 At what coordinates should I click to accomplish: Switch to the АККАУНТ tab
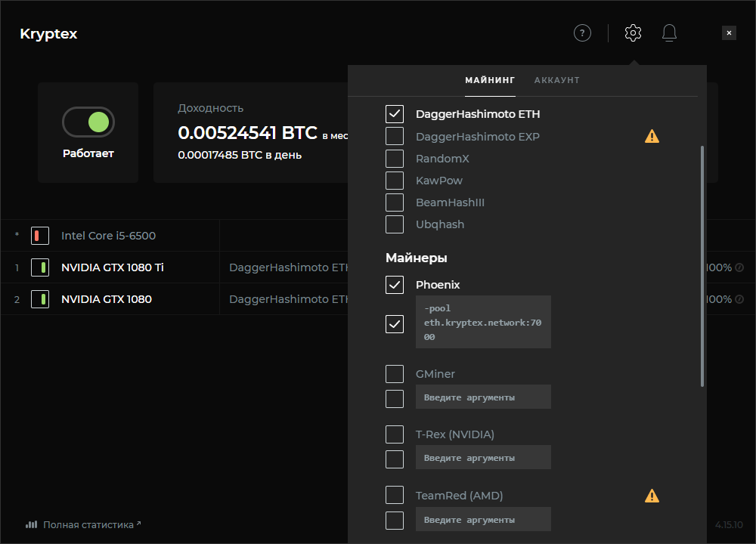tap(557, 80)
